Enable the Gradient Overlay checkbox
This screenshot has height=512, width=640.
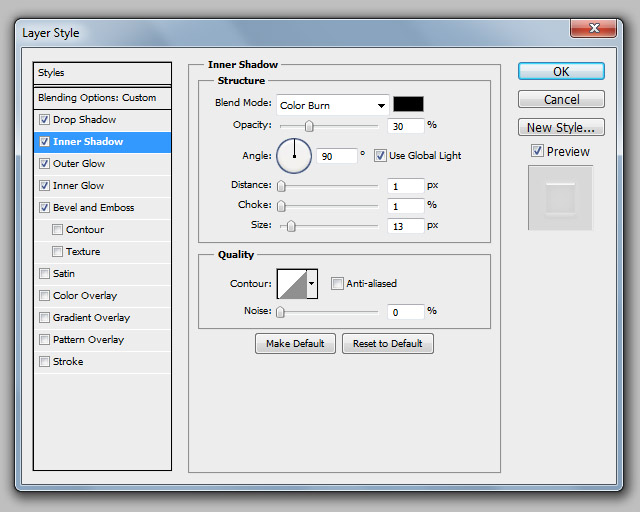(x=44, y=318)
